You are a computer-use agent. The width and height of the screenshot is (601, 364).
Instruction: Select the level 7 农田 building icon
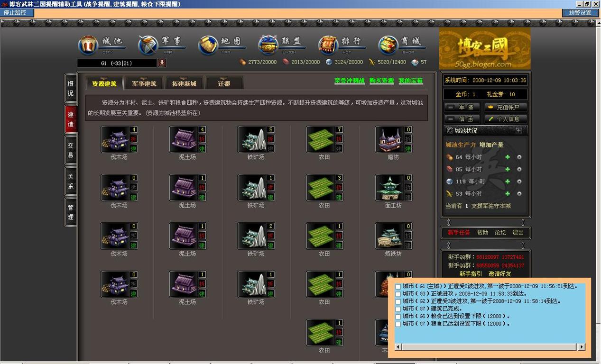coord(320,139)
